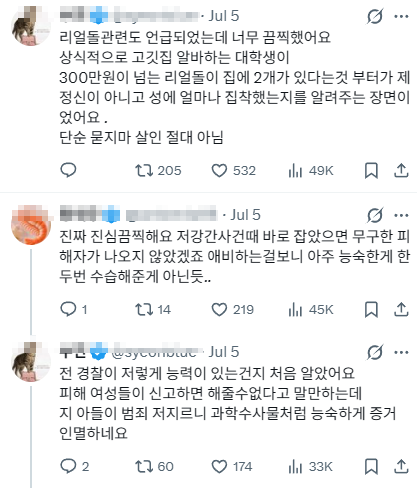
Task: Retweet the tweet with 60 reposts
Action: tap(154, 467)
